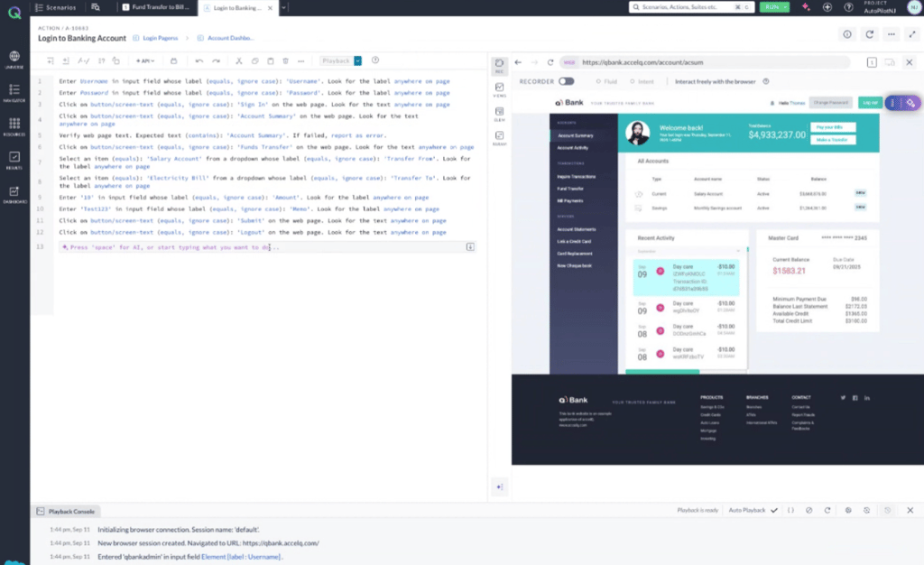Click the paste clipboard icon
924x565 pixels.
271,60
